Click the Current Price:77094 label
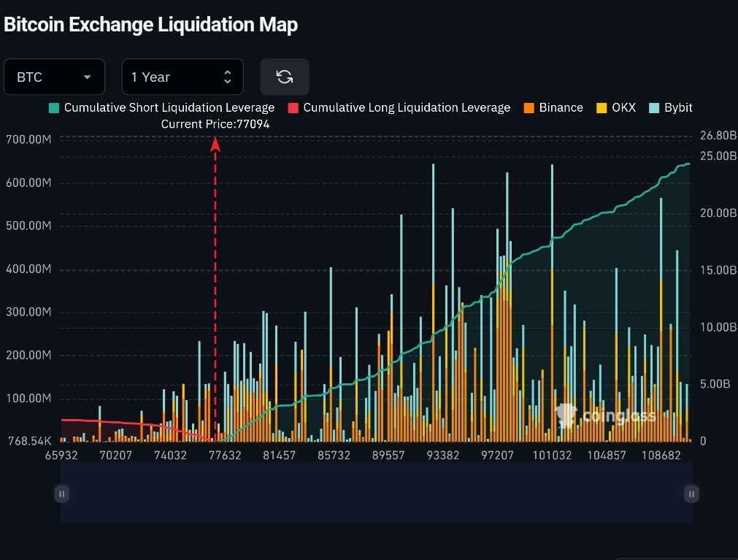 [215, 124]
